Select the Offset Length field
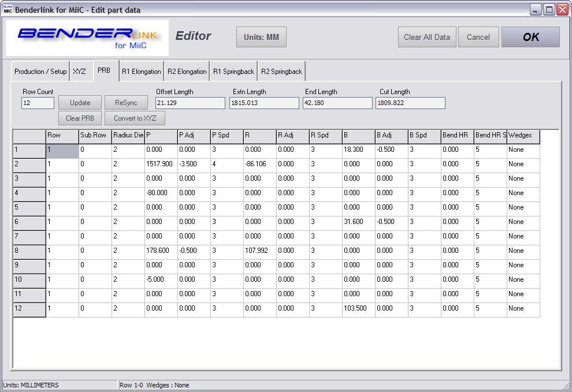The width and height of the screenshot is (572, 392). tap(190, 103)
